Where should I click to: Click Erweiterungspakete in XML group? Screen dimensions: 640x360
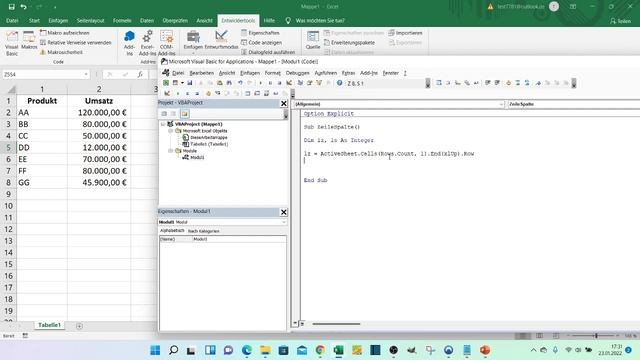(x=349, y=42)
